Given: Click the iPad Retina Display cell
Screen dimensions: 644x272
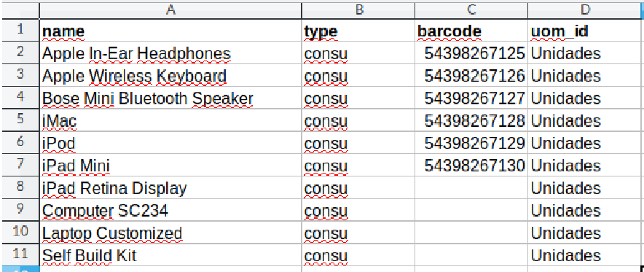Looking at the screenshot, I should (x=170, y=187).
